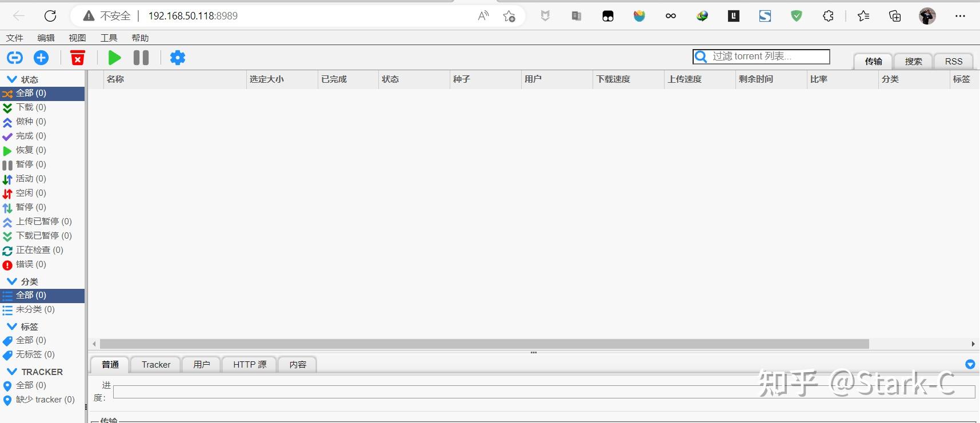Select the 缺少 tracker (0) filter
The height and width of the screenshot is (423, 980).
(42, 400)
